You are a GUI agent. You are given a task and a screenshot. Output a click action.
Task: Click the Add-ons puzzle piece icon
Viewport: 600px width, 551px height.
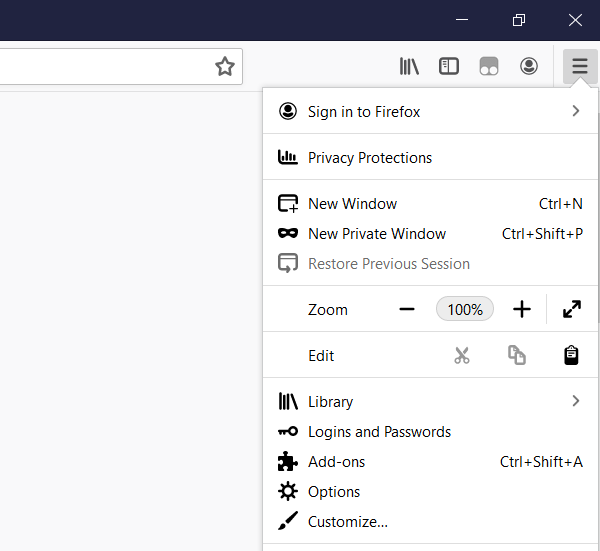288,461
